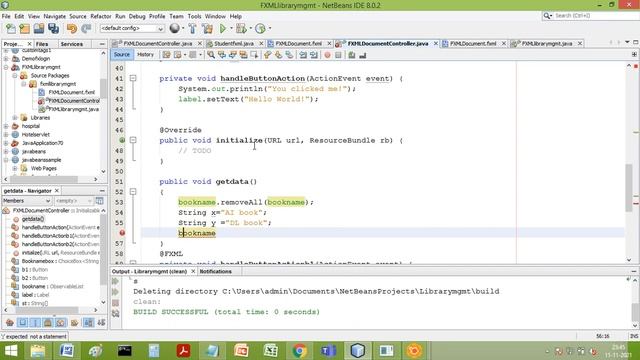This screenshot has width=640, height=360.
Task: Open the Windows Start menu
Action: click(x=11, y=351)
